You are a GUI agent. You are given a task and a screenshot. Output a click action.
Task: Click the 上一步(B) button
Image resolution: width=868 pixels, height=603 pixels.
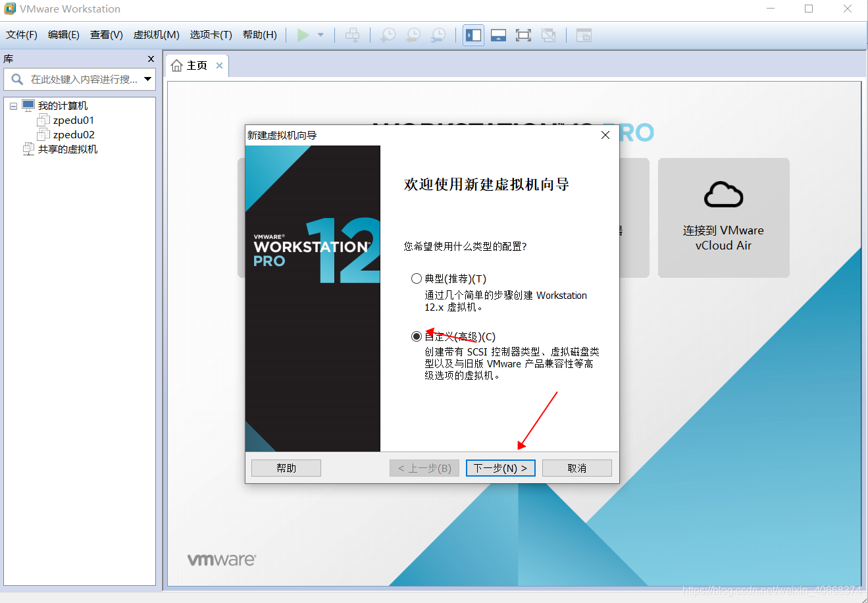click(424, 468)
